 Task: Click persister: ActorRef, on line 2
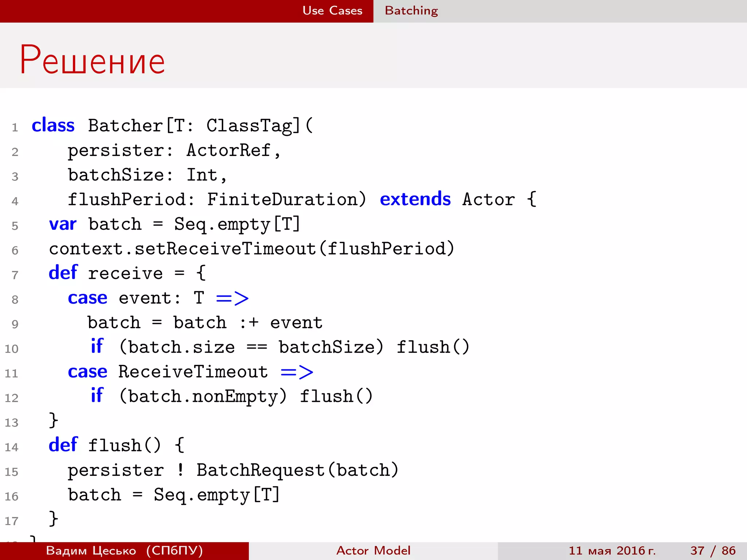[174, 151]
